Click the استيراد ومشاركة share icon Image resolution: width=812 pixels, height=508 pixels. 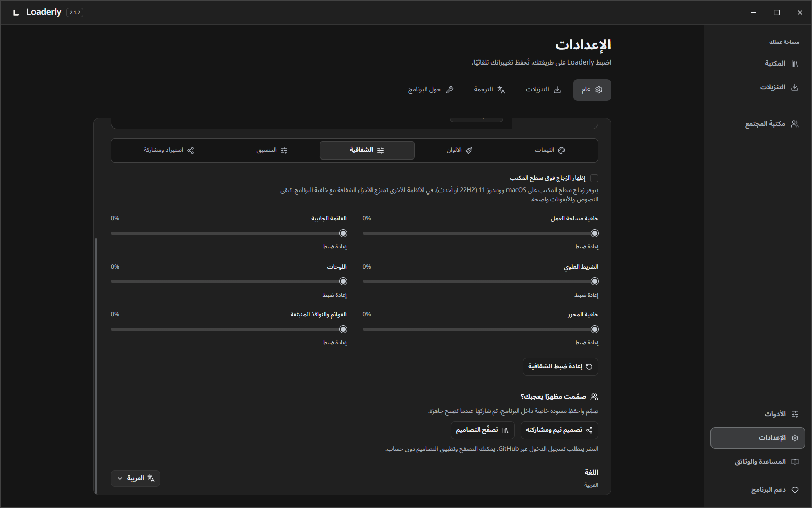[x=191, y=150]
